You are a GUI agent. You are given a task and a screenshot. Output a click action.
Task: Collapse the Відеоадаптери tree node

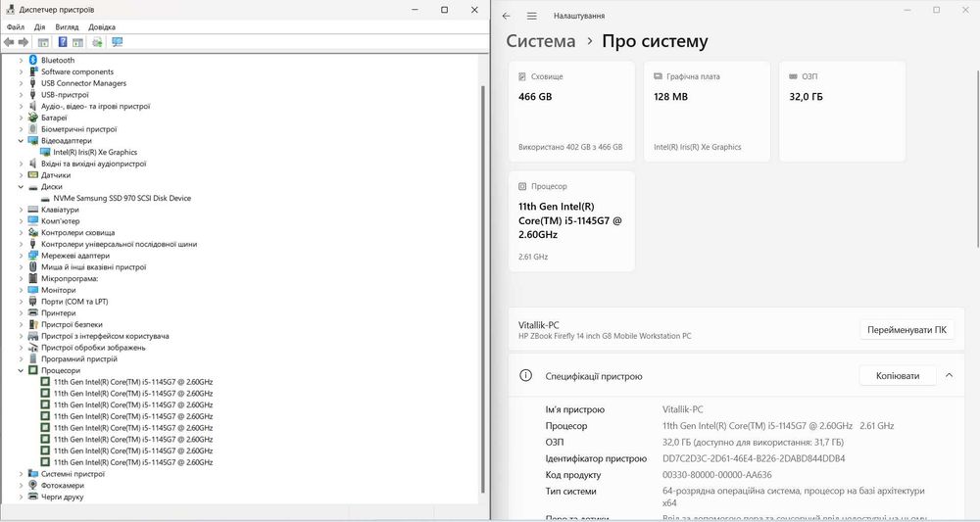(x=21, y=140)
